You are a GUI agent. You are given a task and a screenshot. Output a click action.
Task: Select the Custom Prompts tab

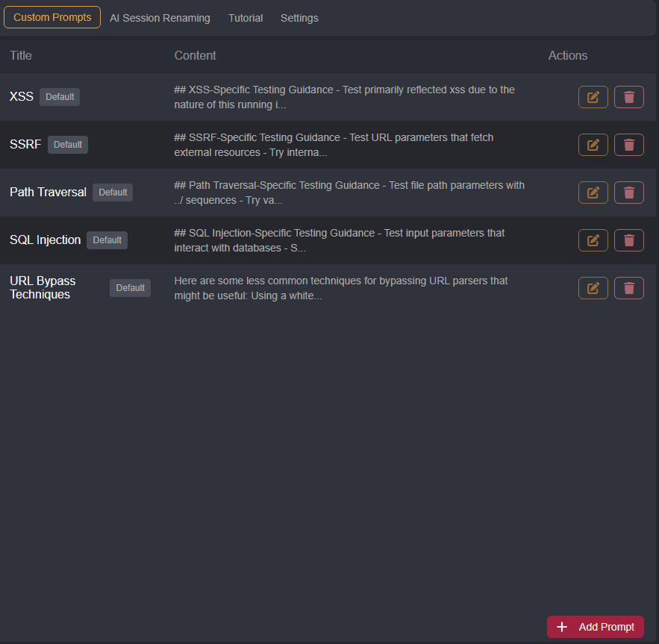51,16
